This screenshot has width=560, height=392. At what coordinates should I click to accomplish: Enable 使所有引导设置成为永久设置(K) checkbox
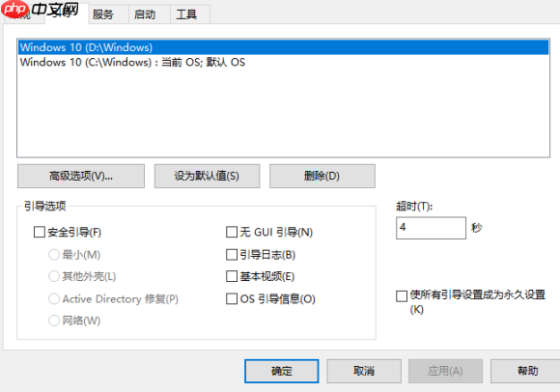click(x=402, y=296)
